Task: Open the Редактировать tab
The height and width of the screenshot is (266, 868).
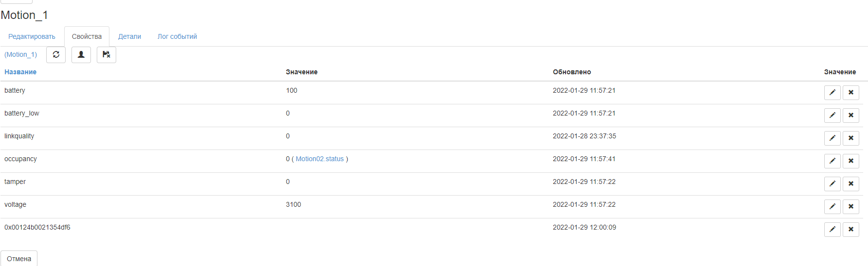Action: [x=32, y=36]
